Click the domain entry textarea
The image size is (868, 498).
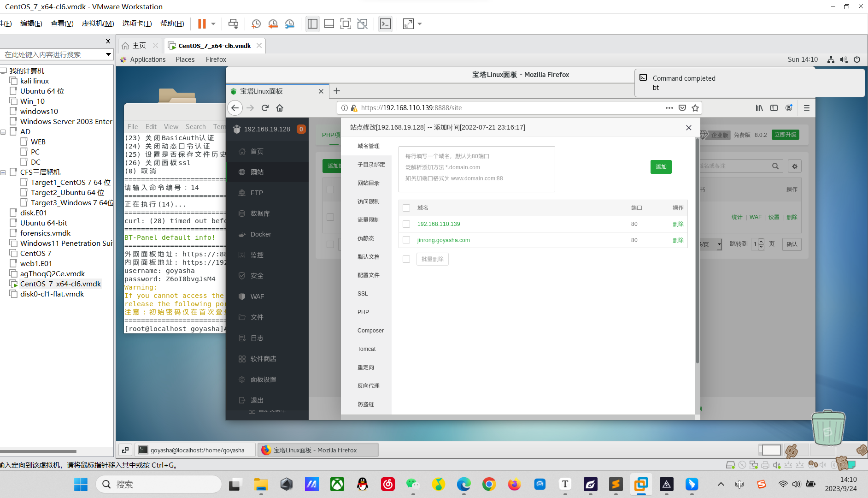(477, 169)
